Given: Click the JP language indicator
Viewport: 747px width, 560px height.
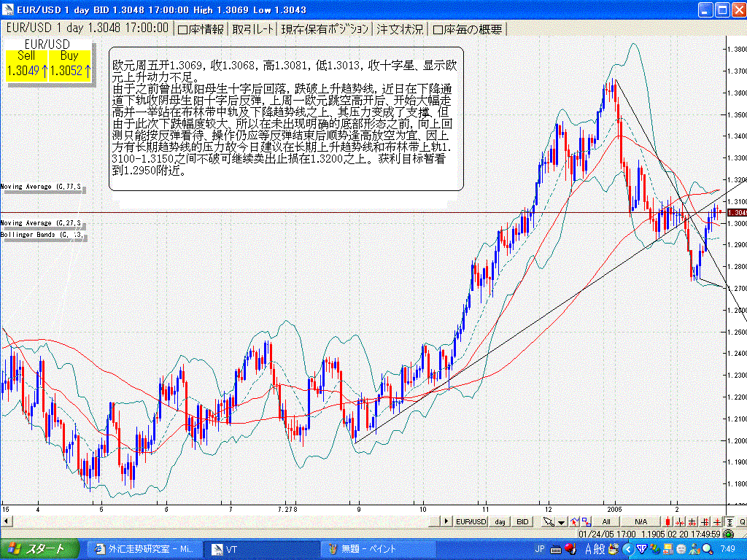Looking at the screenshot, I should pyautogui.click(x=540, y=549).
